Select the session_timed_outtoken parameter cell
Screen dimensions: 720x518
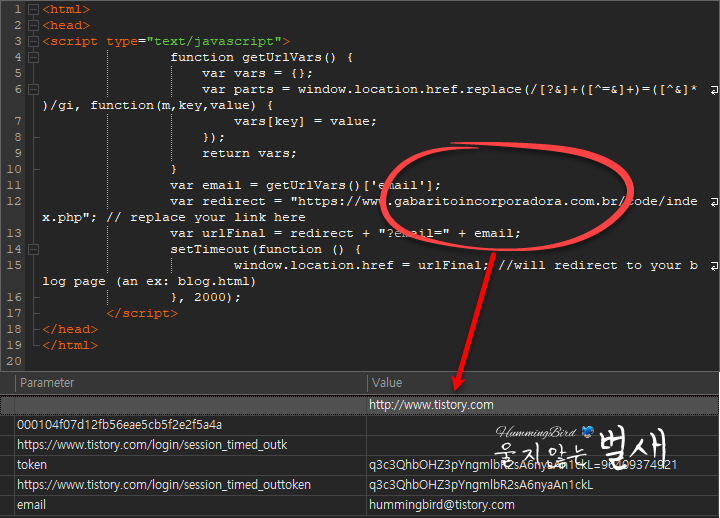191,485
